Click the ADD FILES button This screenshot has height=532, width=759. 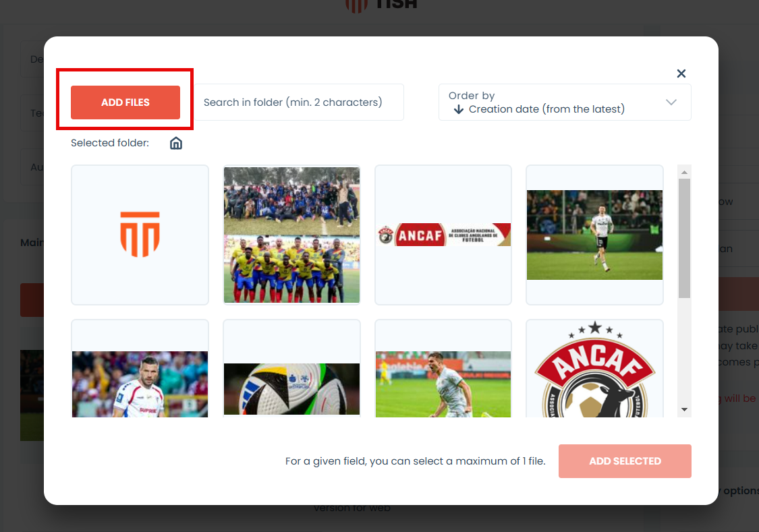[x=125, y=102]
